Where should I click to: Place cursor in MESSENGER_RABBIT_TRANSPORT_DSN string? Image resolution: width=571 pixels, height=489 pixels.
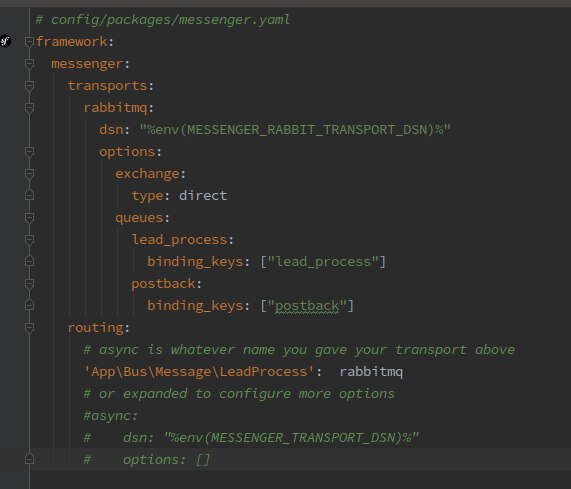295,130
